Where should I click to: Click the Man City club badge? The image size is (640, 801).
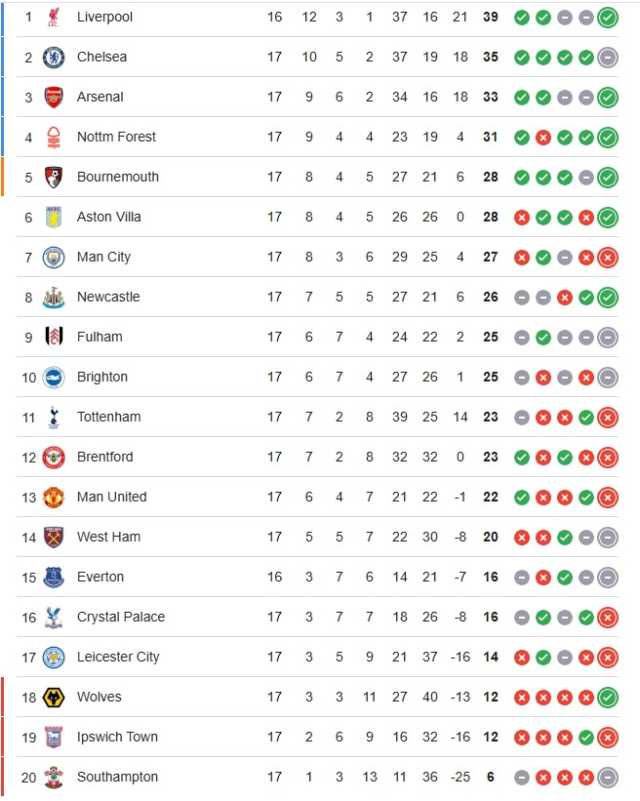54,257
